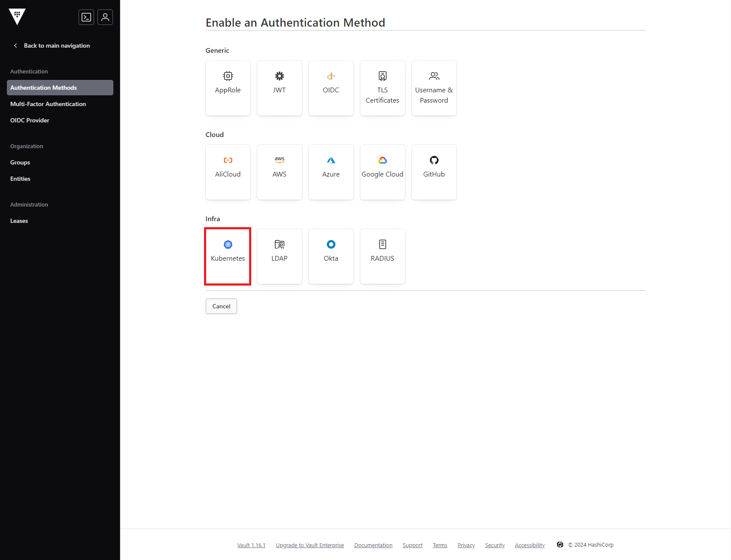The image size is (731, 560).
Task: Select the Kubernetes auth method card
Action: click(x=228, y=256)
